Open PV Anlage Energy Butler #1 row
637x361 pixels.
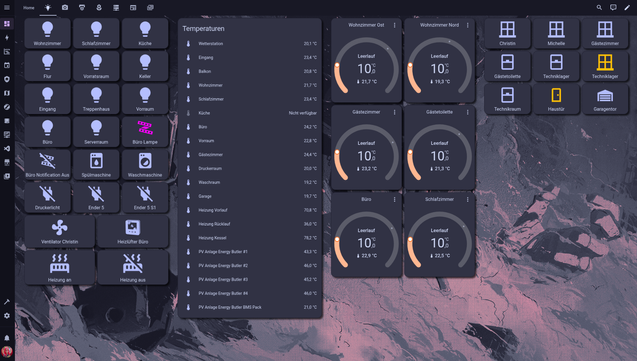(250, 252)
